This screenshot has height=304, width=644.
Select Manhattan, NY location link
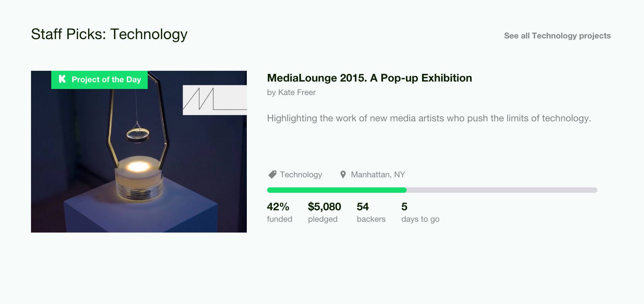click(378, 175)
